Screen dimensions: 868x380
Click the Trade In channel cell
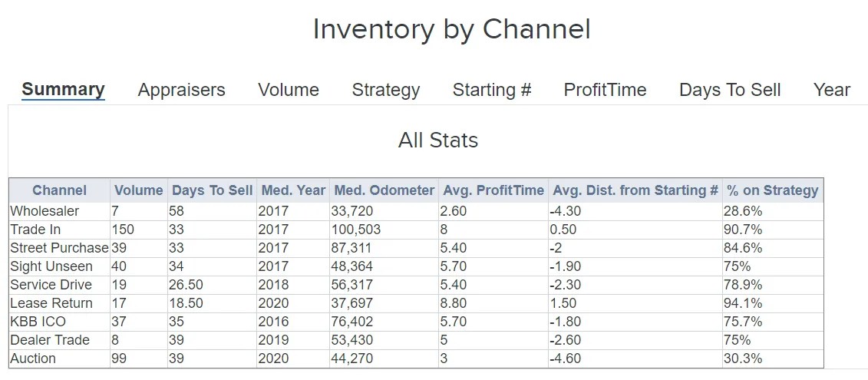click(x=35, y=230)
